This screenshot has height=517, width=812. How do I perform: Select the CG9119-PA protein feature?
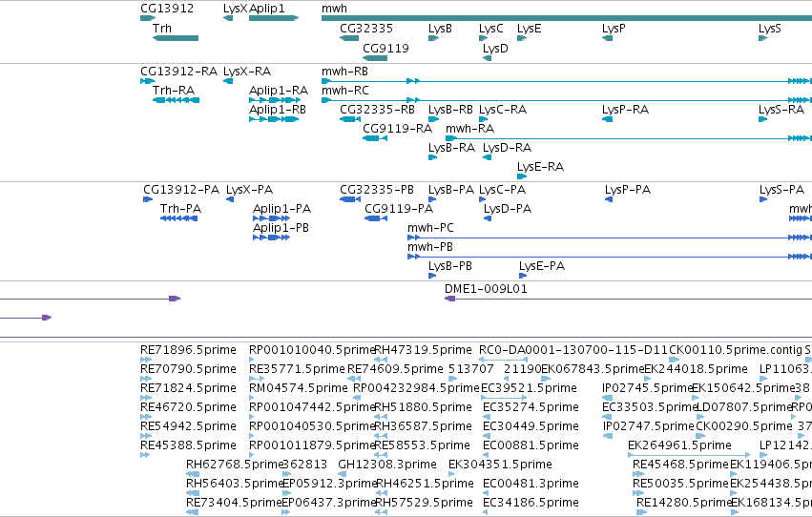(376, 218)
